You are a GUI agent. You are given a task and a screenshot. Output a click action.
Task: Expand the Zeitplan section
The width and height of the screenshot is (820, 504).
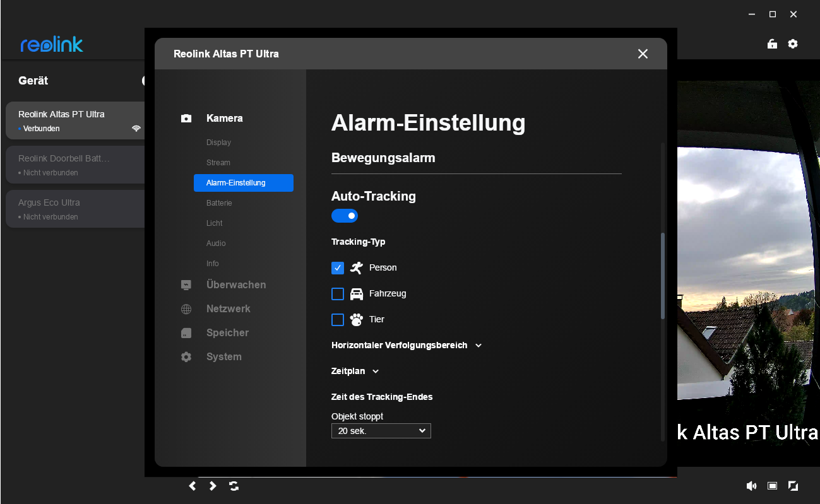[x=355, y=372]
